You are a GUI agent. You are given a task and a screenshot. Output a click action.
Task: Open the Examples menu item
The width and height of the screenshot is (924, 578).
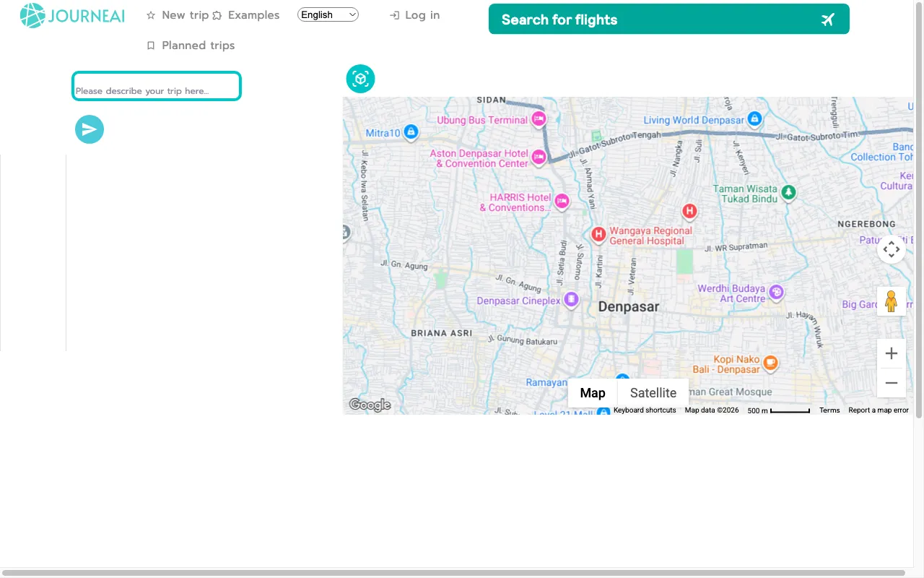(245, 15)
